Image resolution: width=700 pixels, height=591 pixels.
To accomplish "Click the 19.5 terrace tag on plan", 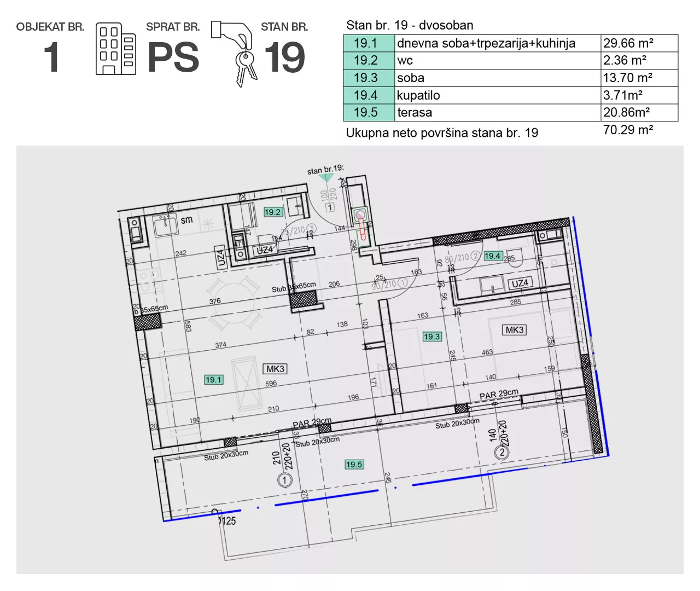I will (354, 464).
